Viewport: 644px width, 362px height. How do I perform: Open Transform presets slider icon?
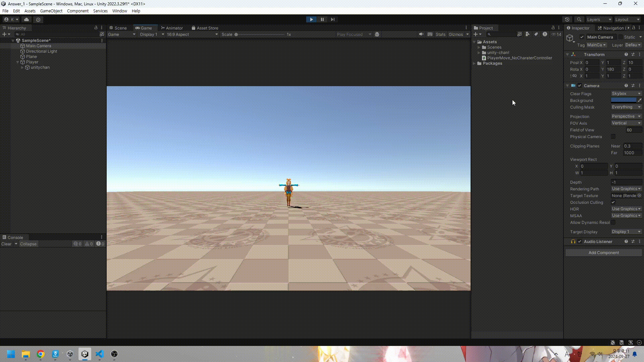[x=633, y=55]
